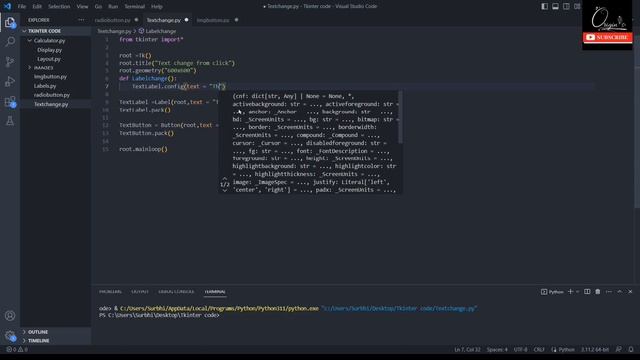Image resolution: width=640 pixels, height=360 pixels.
Task: Switch to the Output panel tab
Action: pyautogui.click(x=140, y=292)
